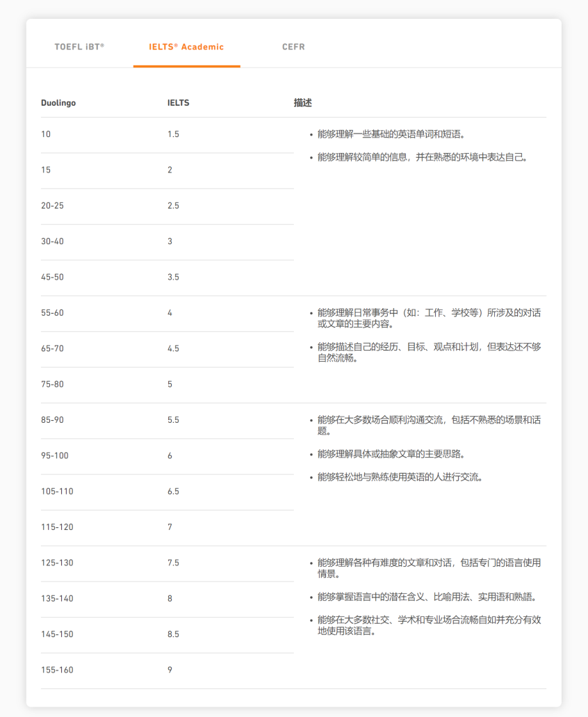The height and width of the screenshot is (717, 588).
Task: Click the description 能够轻松地与熟练使用英语的人进行交流
Action: [x=400, y=477]
